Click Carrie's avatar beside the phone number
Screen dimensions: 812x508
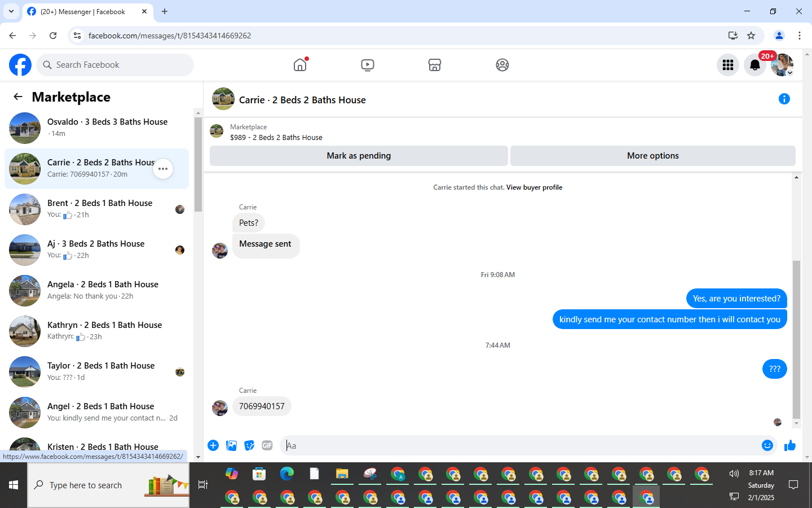tap(220, 408)
